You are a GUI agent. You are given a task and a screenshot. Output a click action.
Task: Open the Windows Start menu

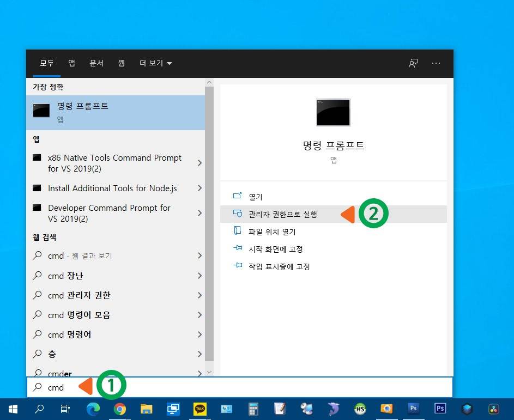tap(13, 409)
